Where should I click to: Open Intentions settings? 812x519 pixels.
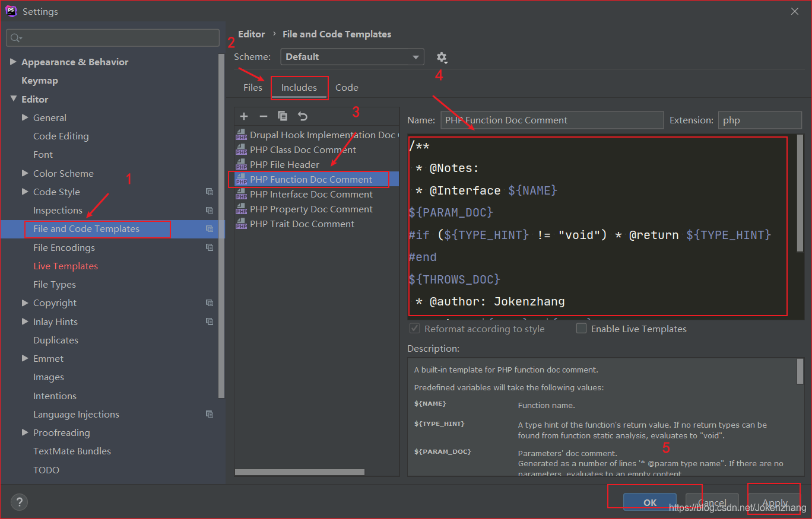[x=55, y=396]
